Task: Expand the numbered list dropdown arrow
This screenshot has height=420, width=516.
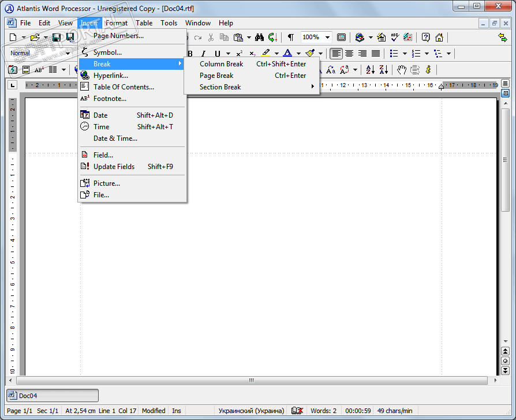Action: click(x=427, y=53)
